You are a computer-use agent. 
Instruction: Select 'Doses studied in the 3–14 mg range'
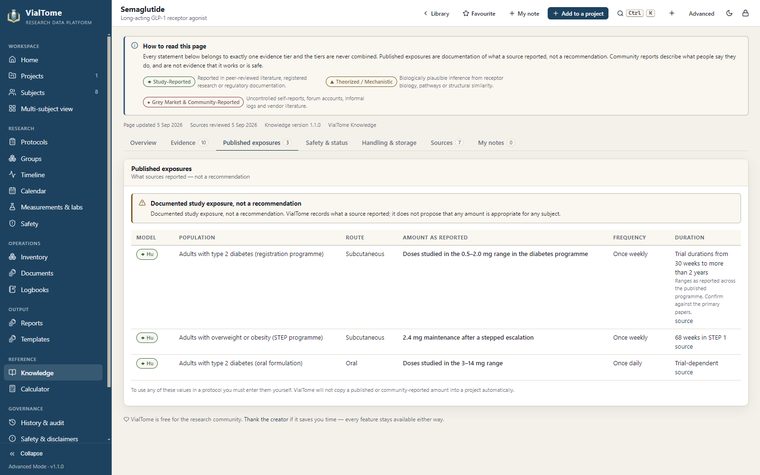pyautogui.click(x=452, y=363)
